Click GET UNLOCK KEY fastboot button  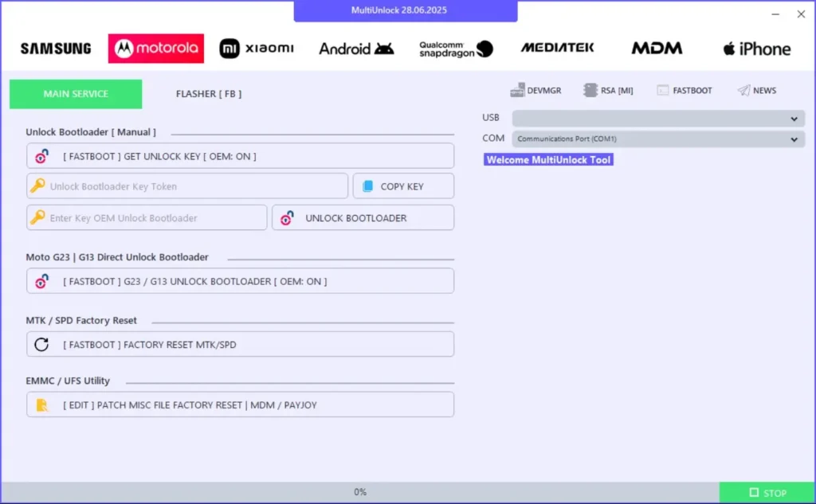[240, 156]
